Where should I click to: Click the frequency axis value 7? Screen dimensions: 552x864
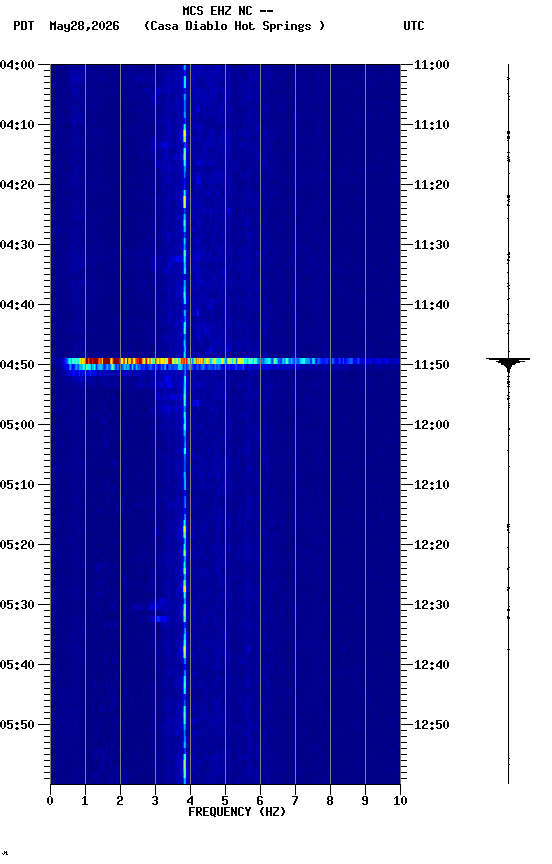295,801
